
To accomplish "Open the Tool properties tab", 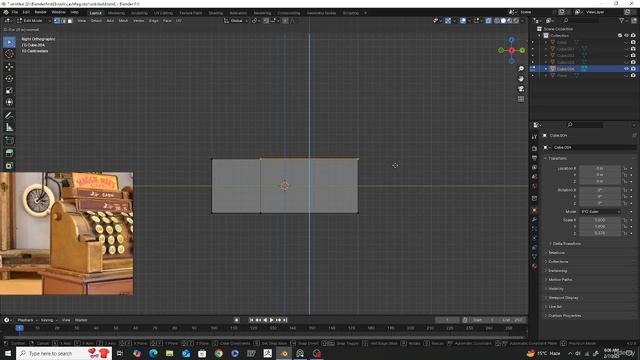I will [x=534, y=137].
